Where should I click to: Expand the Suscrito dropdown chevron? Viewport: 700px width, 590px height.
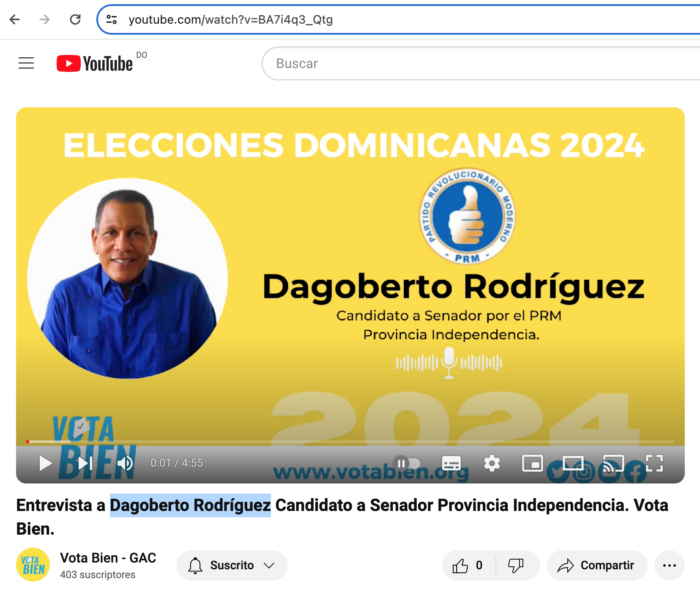click(269, 565)
